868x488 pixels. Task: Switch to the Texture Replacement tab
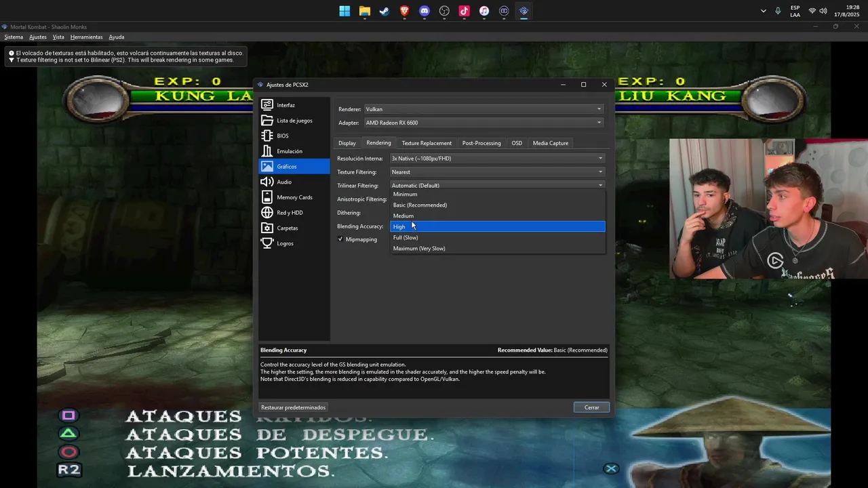[x=427, y=143]
